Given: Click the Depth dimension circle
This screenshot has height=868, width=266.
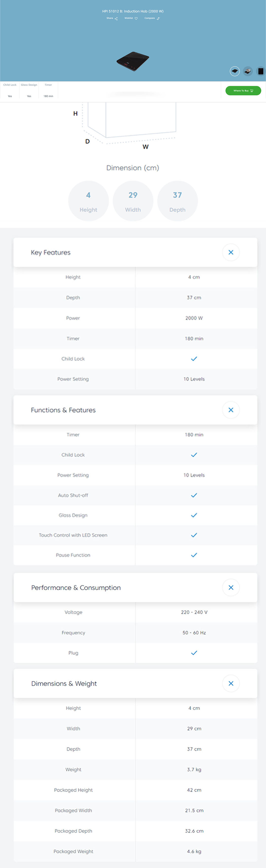Looking at the screenshot, I should [177, 201].
